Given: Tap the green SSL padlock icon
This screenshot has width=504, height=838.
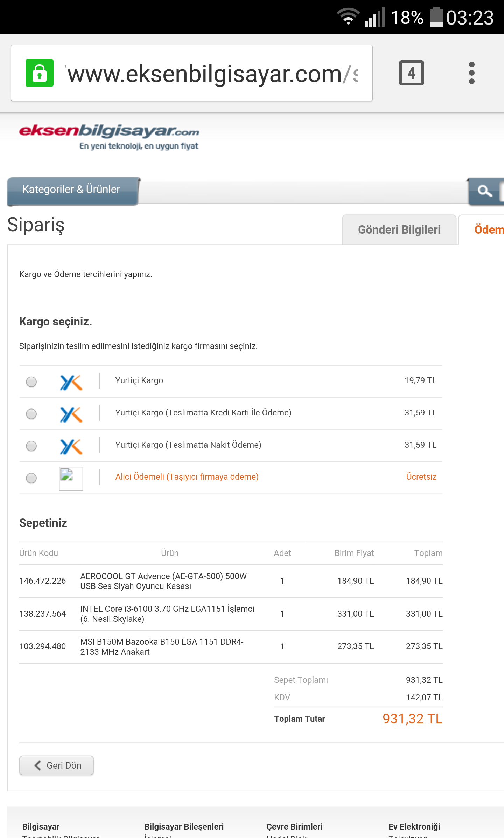Looking at the screenshot, I should coord(40,73).
